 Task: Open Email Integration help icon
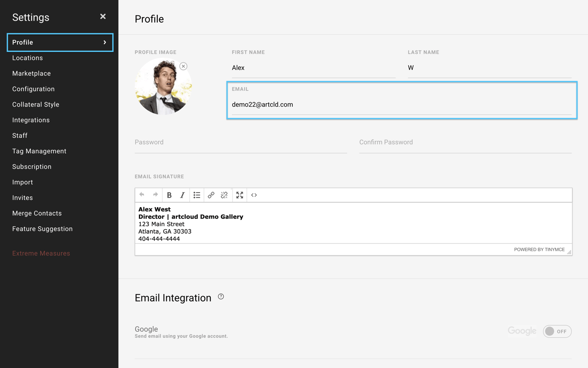point(221,297)
